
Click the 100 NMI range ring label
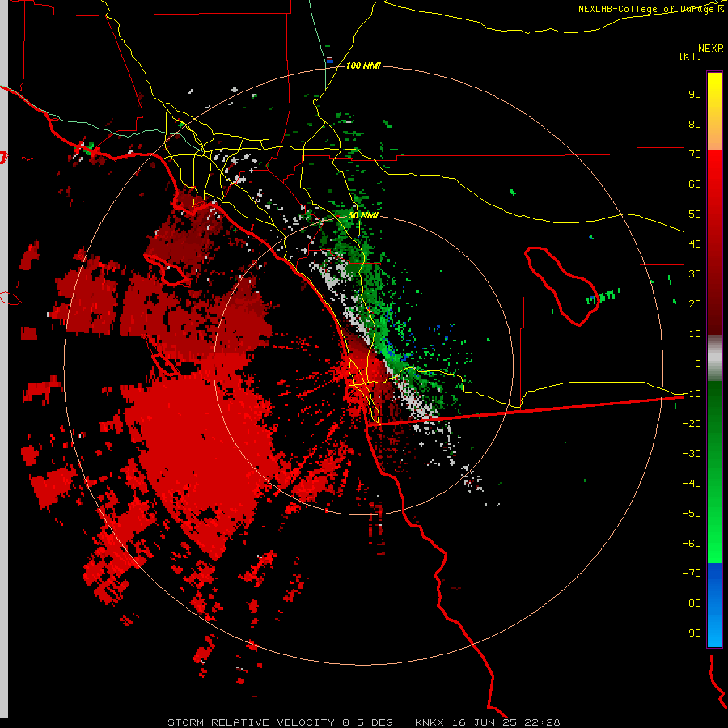(x=363, y=66)
